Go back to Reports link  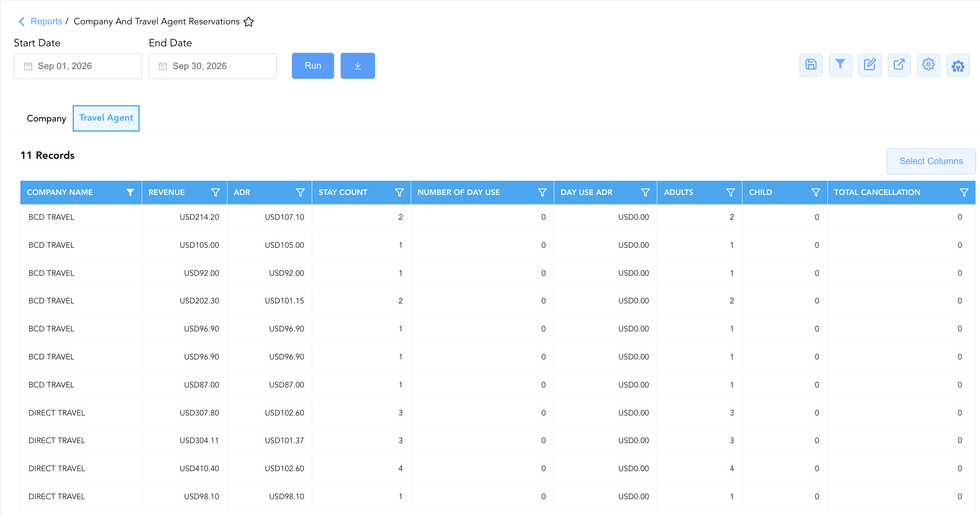click(46, 22)
